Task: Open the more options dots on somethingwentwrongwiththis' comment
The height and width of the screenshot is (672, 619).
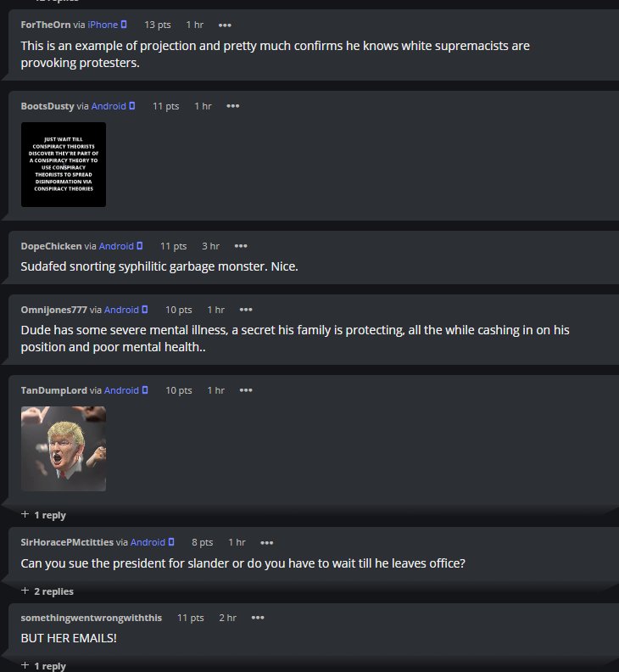Action: coord(258,618)
